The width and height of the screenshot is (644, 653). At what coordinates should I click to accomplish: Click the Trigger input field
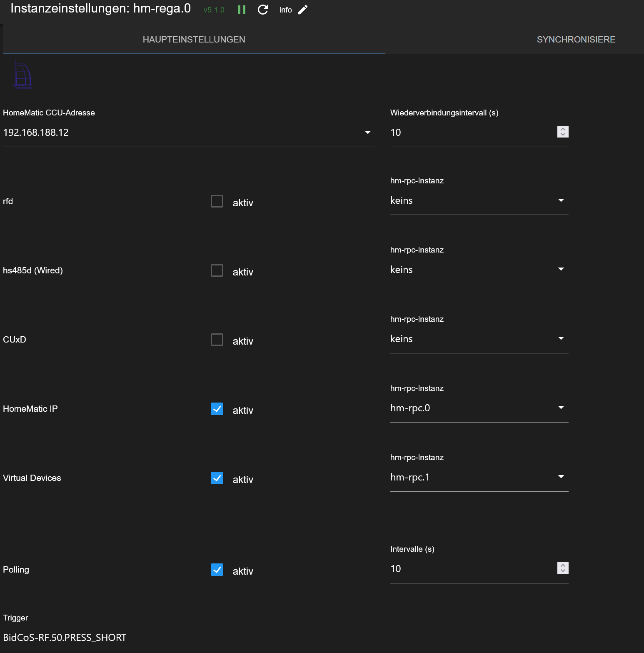pos(189,638)
